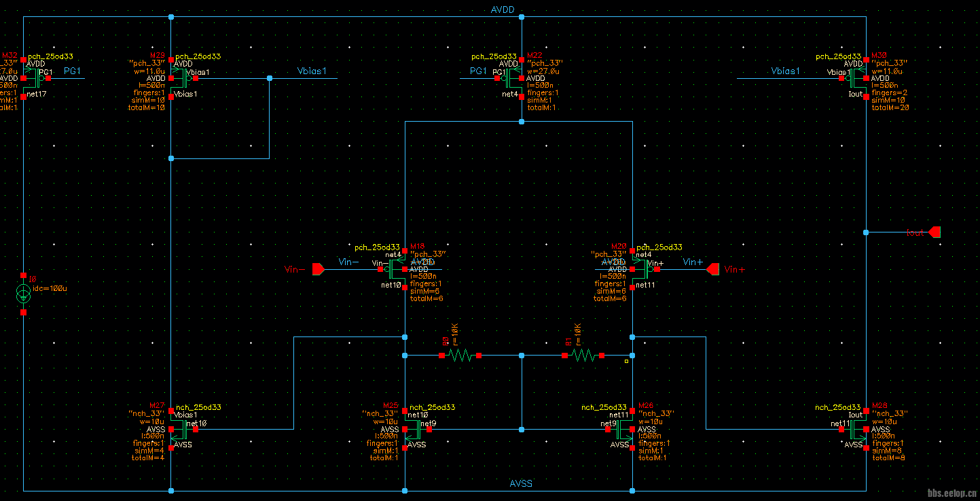Click the net10 drain label under M18
This screenshot has height=501, width=980.
coord(391,285)
